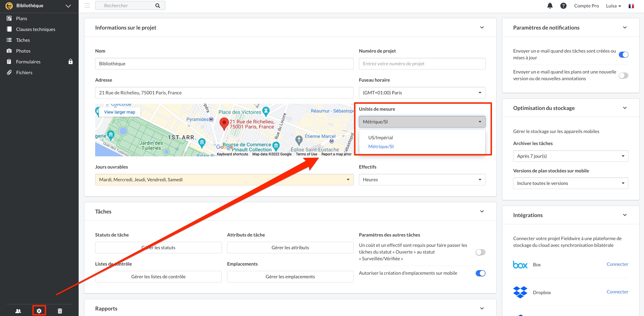Collapse Paramètres de notifications panel
The height and width of the screenshot is (316, 644).
(x=625, y=27)
